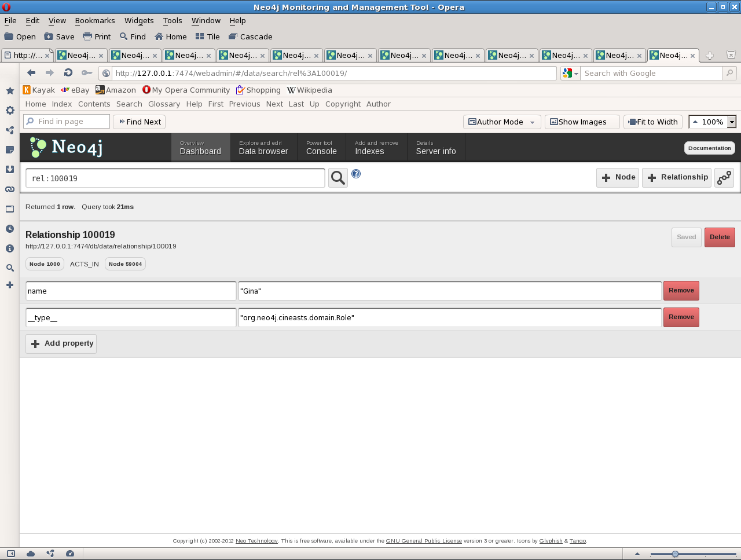Toggle the side panel button in status bar
The width and height of the screenshot is (741, 560).
[x=10, y=554]
